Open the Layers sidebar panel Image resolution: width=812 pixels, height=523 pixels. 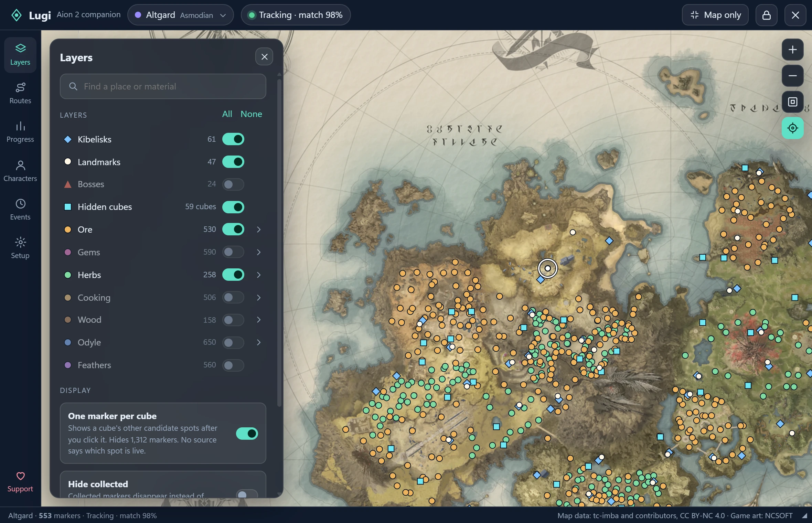(20, 55)
